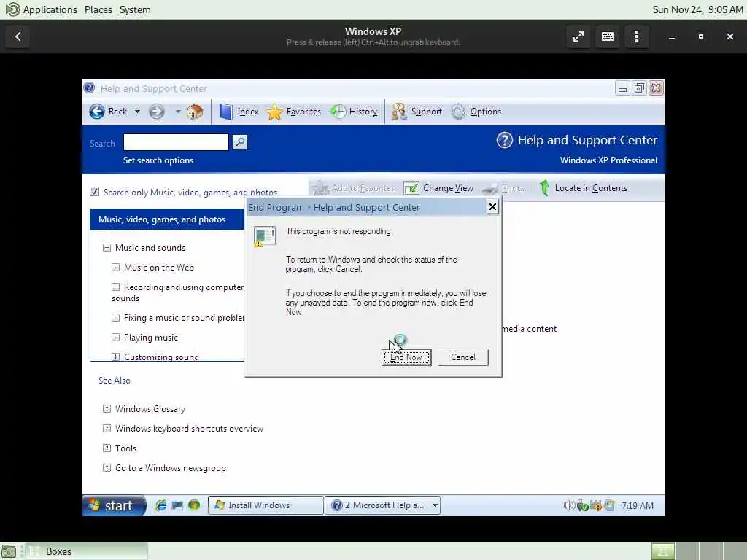This screenshot has height=560, width=747.
Task: Click XP system clock 7:19 AM
Action: pos(637,506)
